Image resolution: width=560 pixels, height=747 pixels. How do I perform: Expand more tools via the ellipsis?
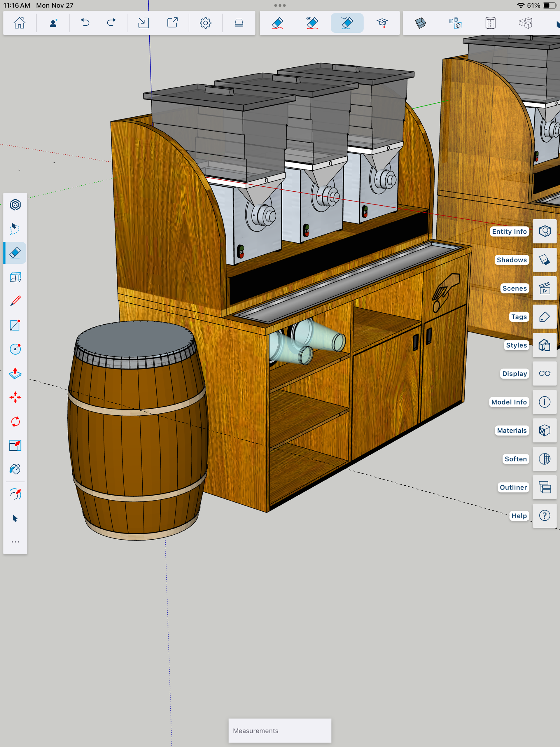tap(15, 542)
